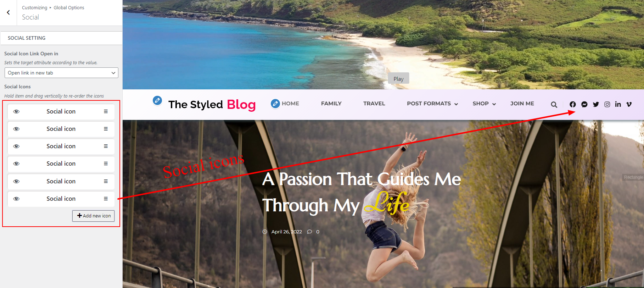Open the Social Icon Link Open in dropdown
This screenshot has height=288, width=644.
coord(61,73)
